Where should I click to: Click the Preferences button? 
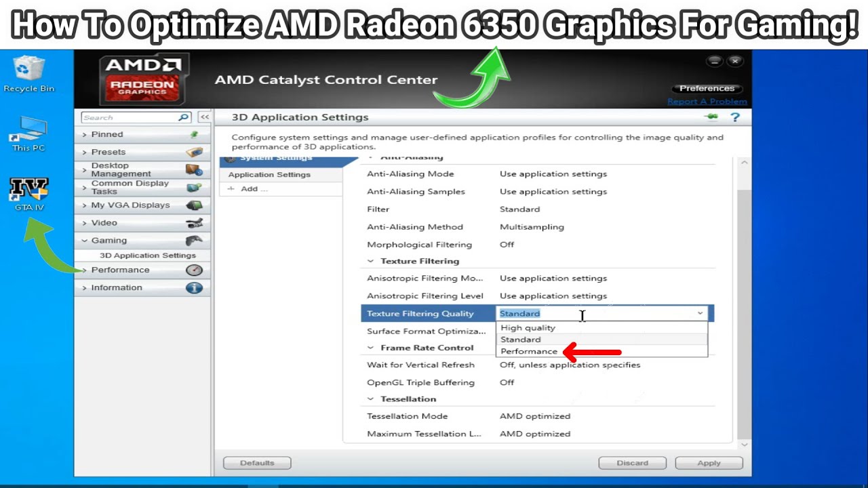pyautogui.click(x=707, y=88)
